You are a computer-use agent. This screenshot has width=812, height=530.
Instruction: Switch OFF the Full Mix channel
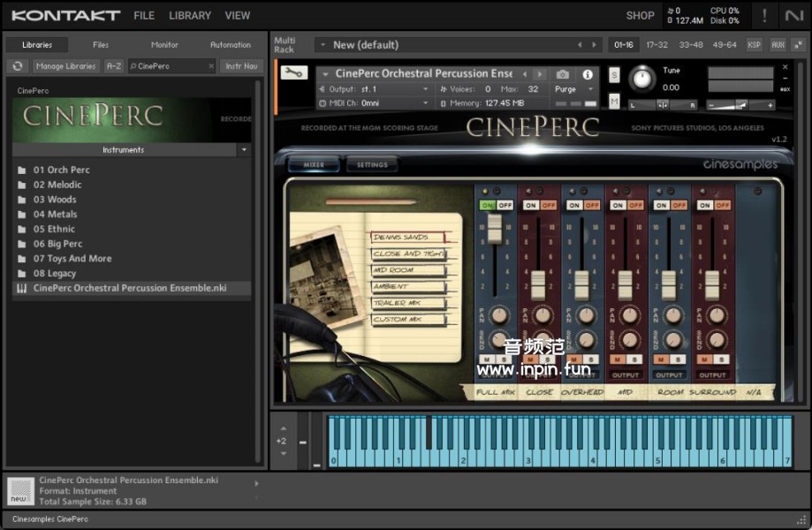(505, 205)
